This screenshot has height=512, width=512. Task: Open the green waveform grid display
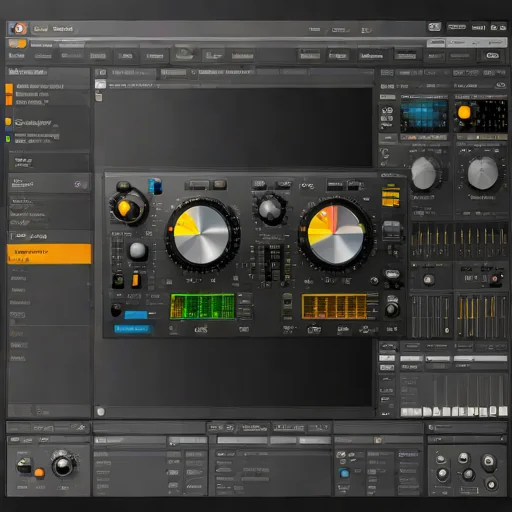coord(202,306)
